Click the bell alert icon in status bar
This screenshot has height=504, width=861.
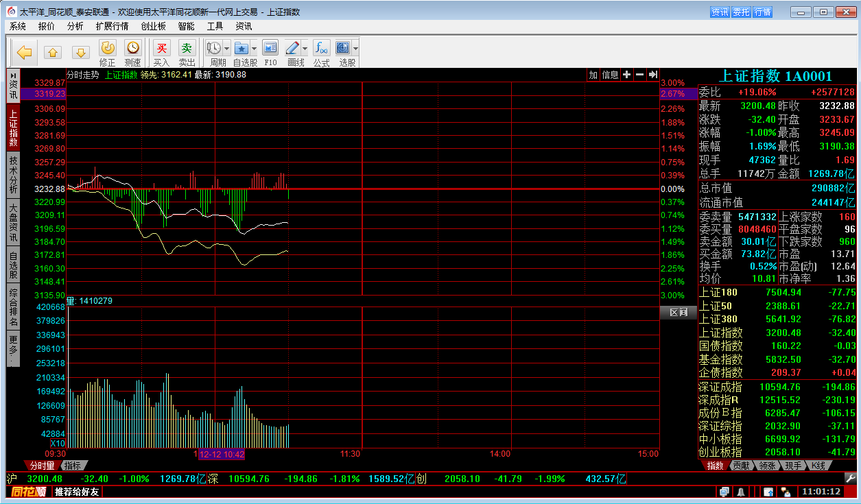[x=741, y=492]
